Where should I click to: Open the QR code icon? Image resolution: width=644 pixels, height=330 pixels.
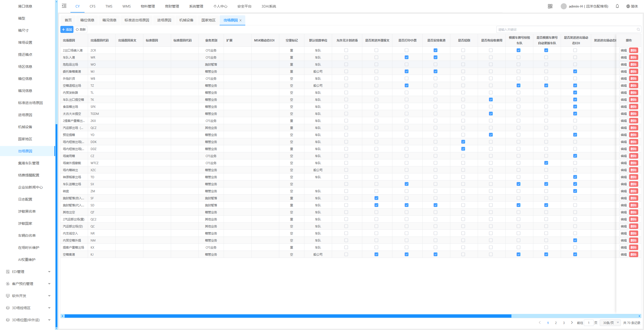tap(550, 6)
